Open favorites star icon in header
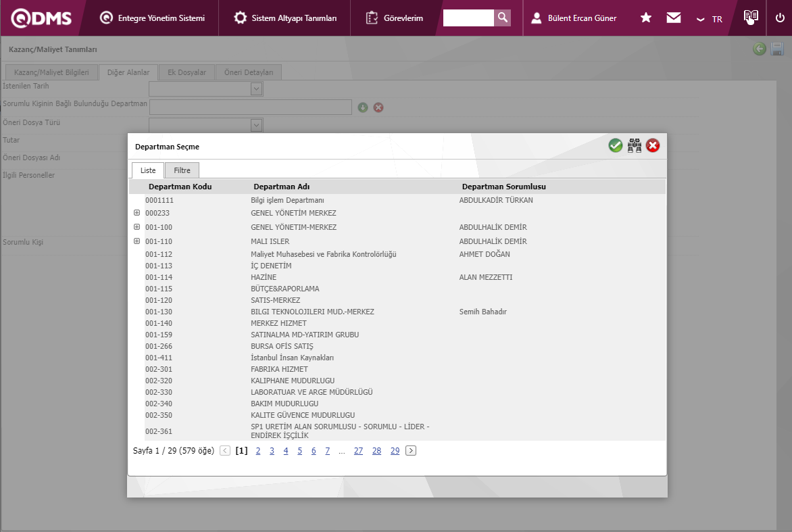792x532 pixels. pos(646,18)
